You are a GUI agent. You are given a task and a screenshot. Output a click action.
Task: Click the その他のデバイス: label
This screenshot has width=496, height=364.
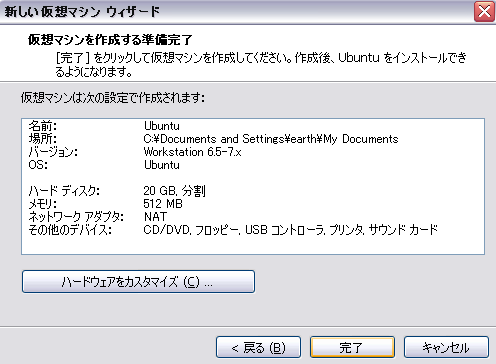(70, 230)
